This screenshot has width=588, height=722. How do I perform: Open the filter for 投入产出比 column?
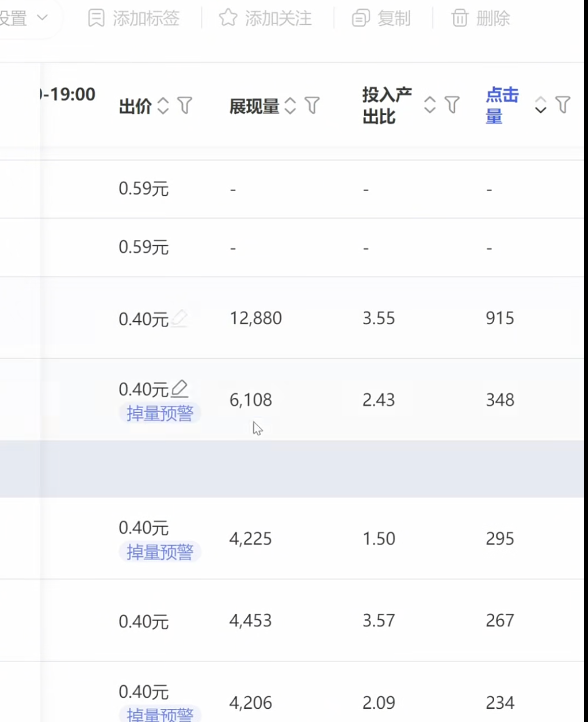tap(452, 105)
